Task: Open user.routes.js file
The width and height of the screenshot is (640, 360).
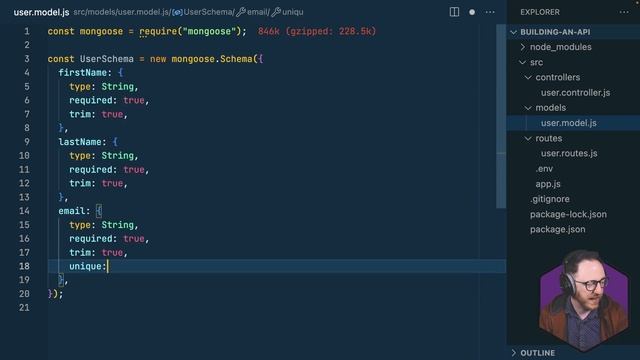Action: [569, 153]
